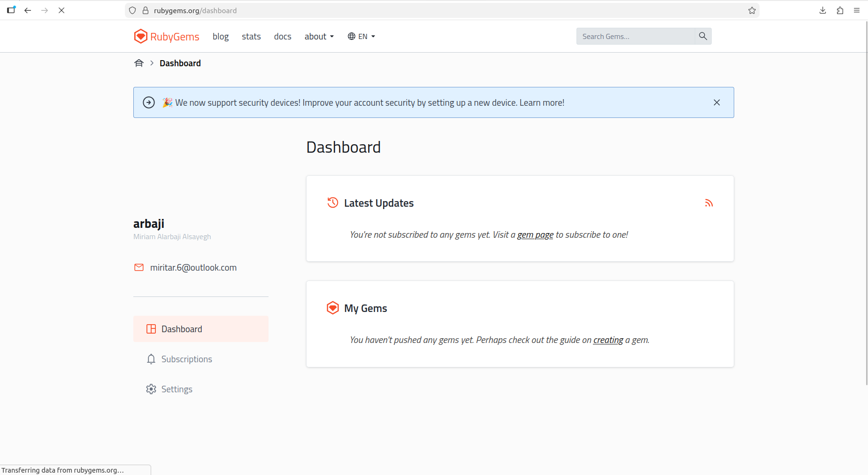The width and height of the screenshot is (868, 475).
Task: Open the EN language selector
Action: pos(361,36)
